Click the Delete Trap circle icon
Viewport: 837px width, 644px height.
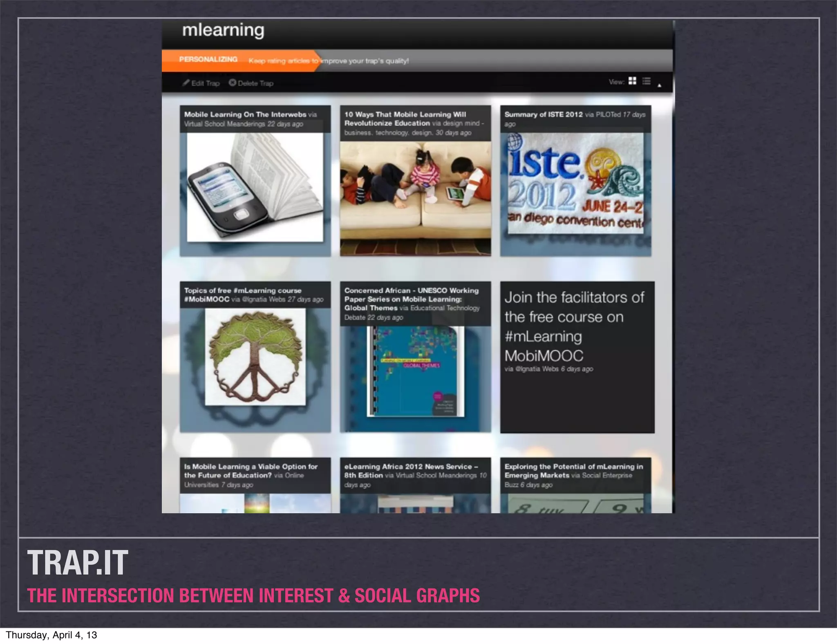pos(232,83)
